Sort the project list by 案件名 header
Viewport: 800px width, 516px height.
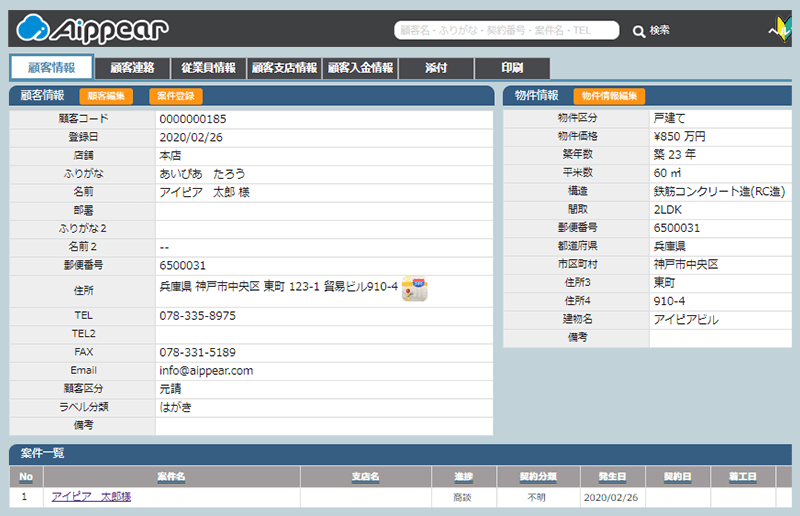tap(171, 476)
